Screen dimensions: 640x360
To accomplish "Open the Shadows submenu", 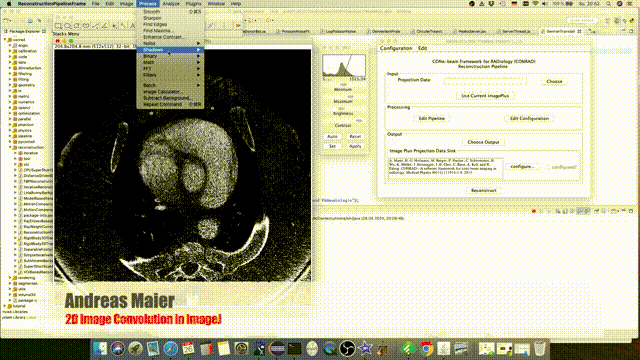I will pyautogui.click(x=170, y=50).
